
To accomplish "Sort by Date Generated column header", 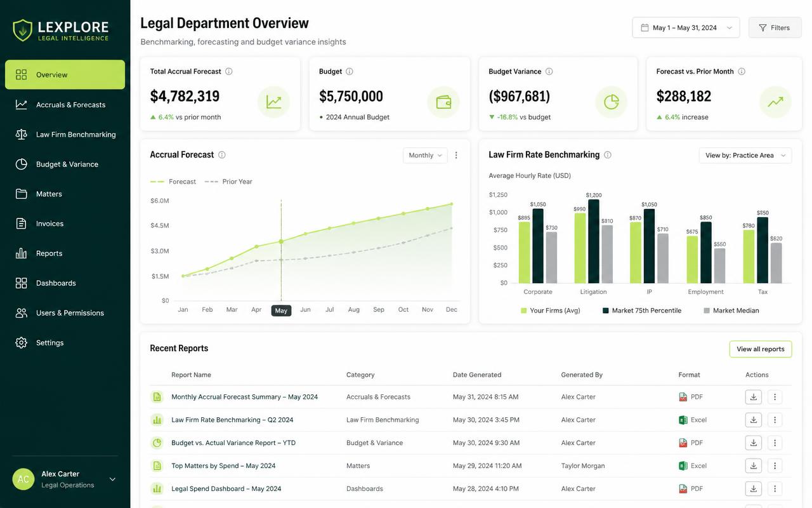I will click(477, 375).
